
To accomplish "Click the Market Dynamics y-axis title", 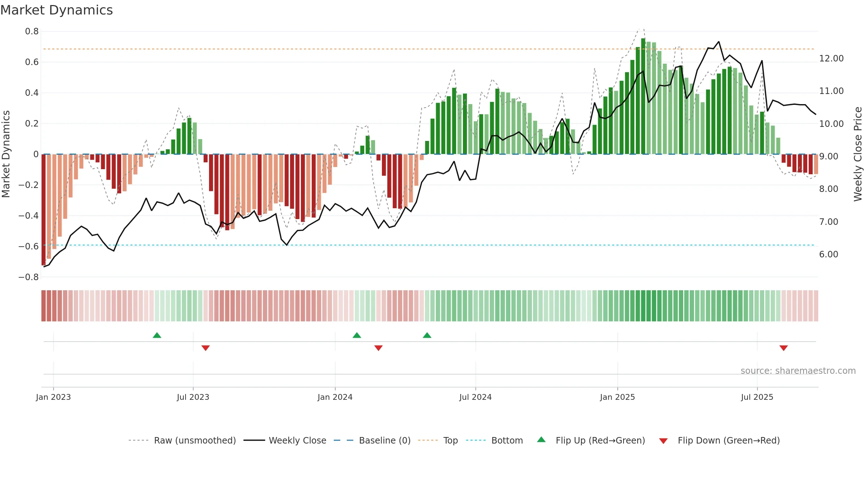I will click(x=6, y=154).
